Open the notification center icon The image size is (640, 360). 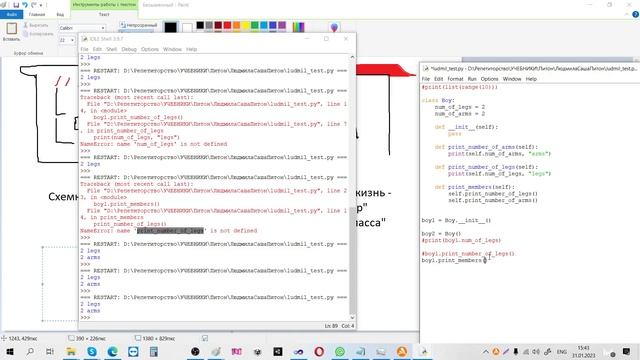click(x=627, y=351)
